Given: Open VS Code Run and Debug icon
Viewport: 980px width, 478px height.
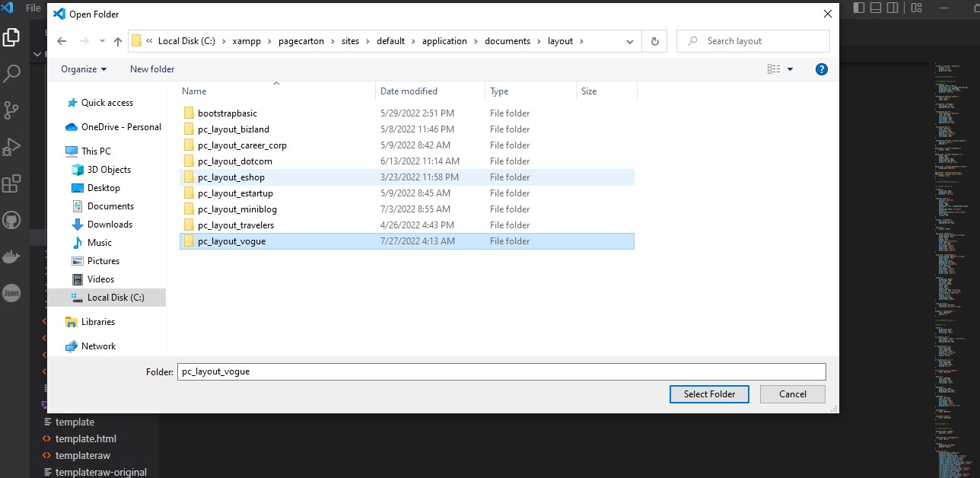Looking at the screenshot, I should (x=11, y=147).
